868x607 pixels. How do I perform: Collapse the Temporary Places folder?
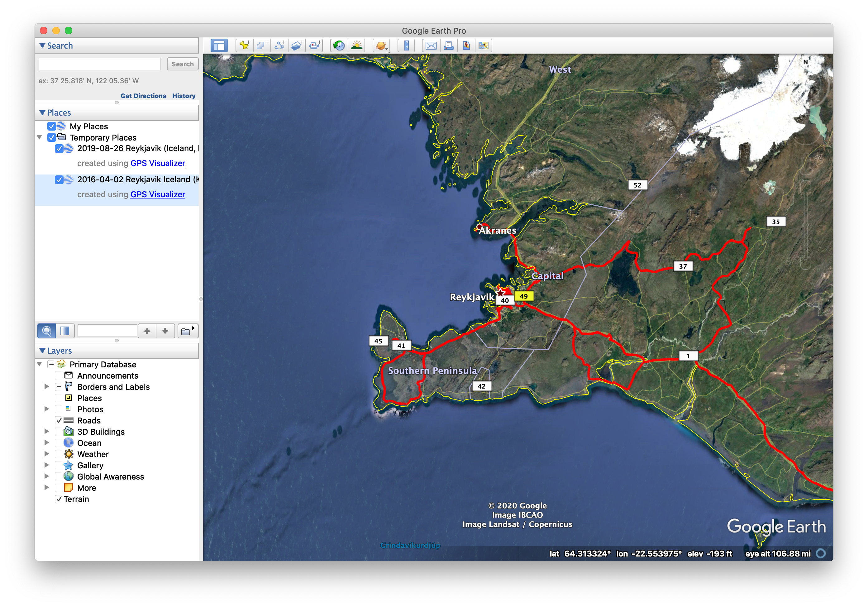pos(40,137)
